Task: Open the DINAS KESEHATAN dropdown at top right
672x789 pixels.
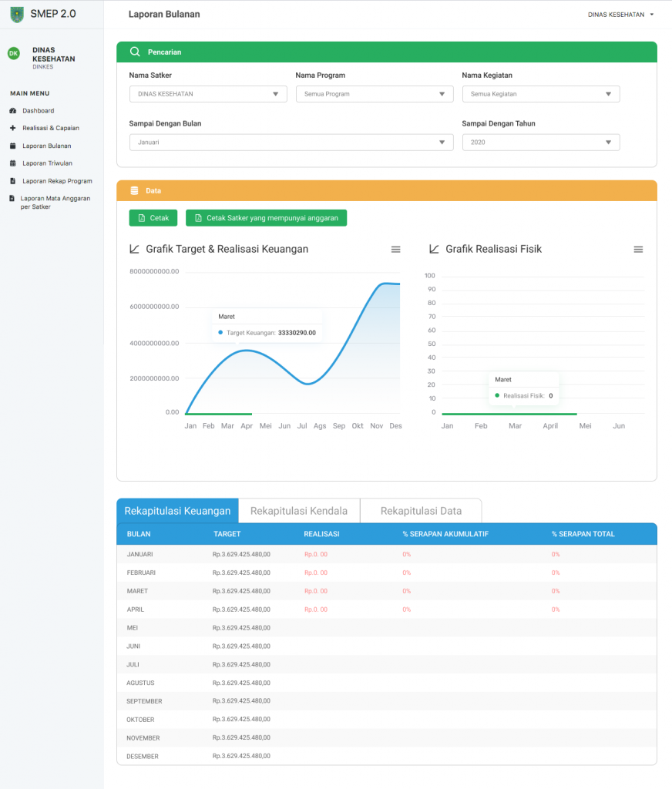Action: (x=621, y=13)
